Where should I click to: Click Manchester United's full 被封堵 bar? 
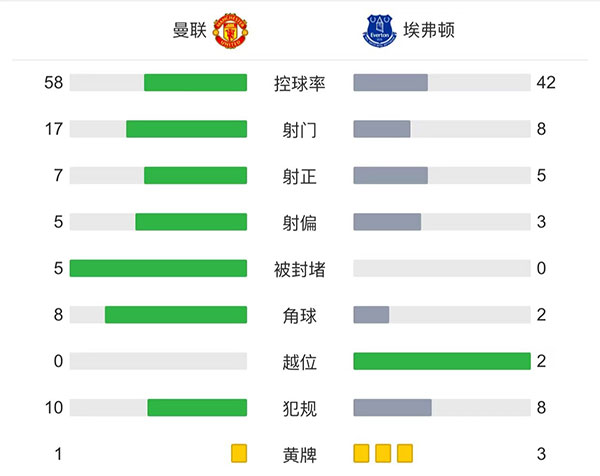158,268
